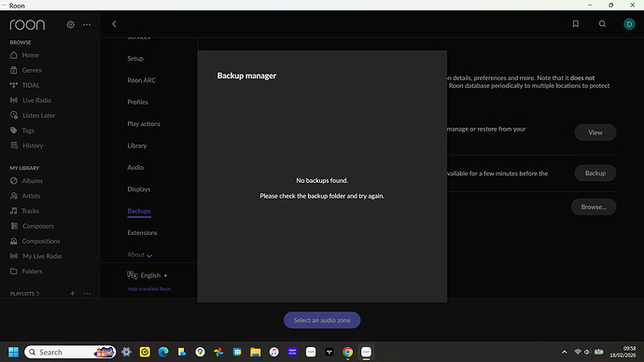The image size is (644, 362).
Task: Go back using the left arrow
Action: tap(114, 24)
